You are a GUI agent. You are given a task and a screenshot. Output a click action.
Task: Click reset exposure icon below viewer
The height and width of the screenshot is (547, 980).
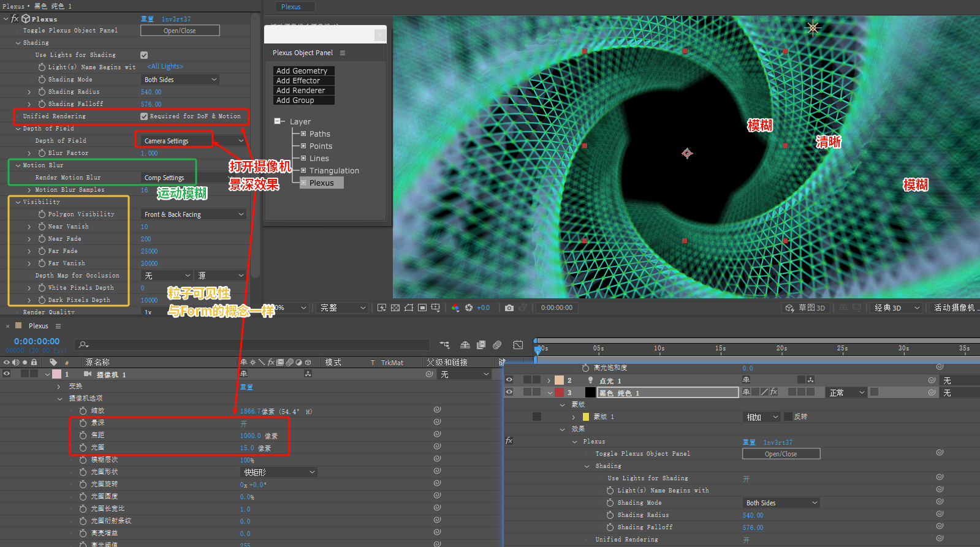(469, 307)
